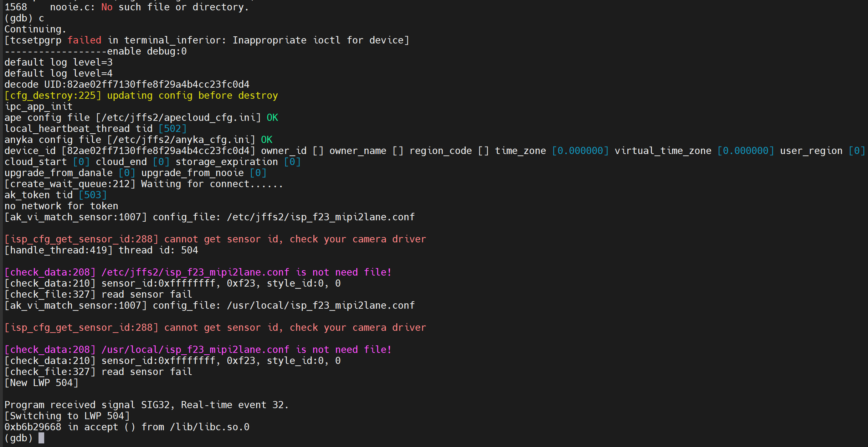Click the local_heartbeat_thread tid [502] value
The height and width of the screenshot is (447, 868).
click(x=173, y=129)
